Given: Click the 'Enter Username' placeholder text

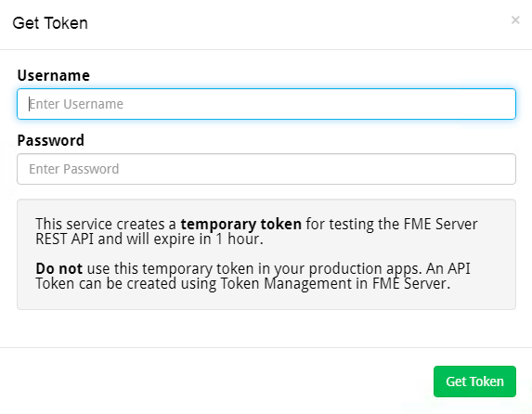Looking at the screenshot, I should click(x=76, y=104).
